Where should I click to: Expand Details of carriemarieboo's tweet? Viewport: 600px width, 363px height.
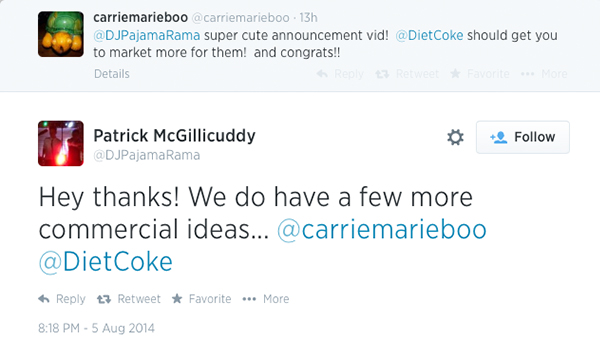click(112, 74)
